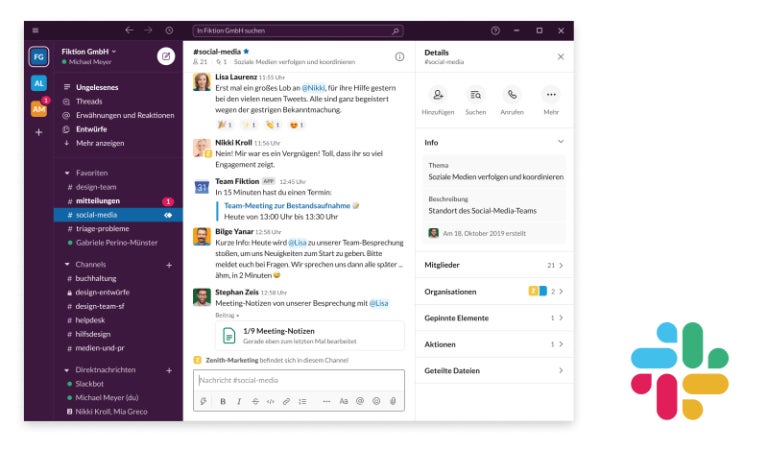Open Slackbot conversation
This screenshot has width=780, height=450.
click(x=90, y=384)
